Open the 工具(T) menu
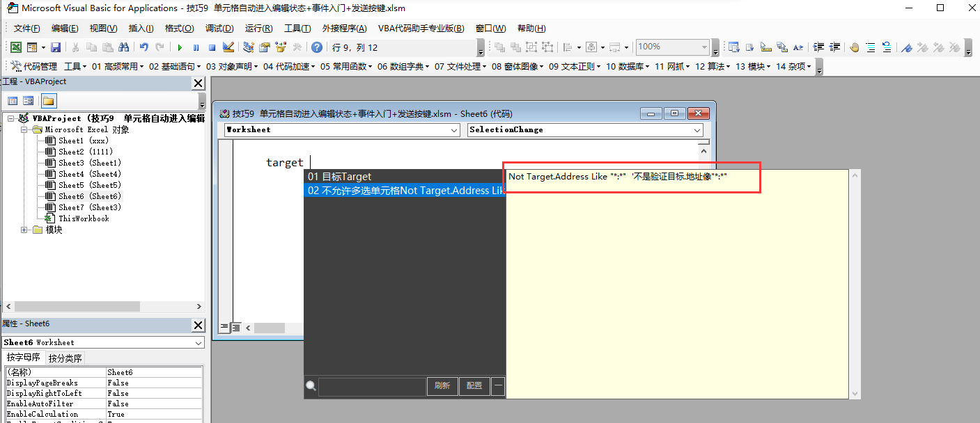This screenshot has width=980, height=423. [297, 28]
